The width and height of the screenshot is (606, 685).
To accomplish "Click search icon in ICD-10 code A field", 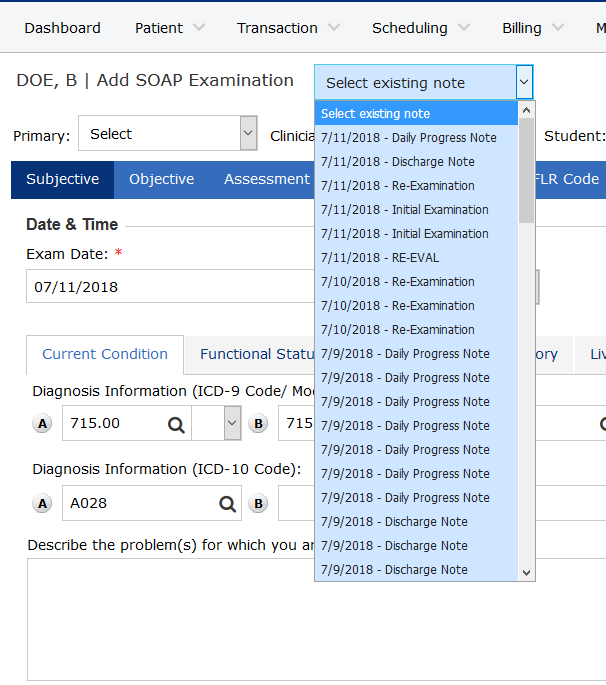I will [x=228, y=504].
